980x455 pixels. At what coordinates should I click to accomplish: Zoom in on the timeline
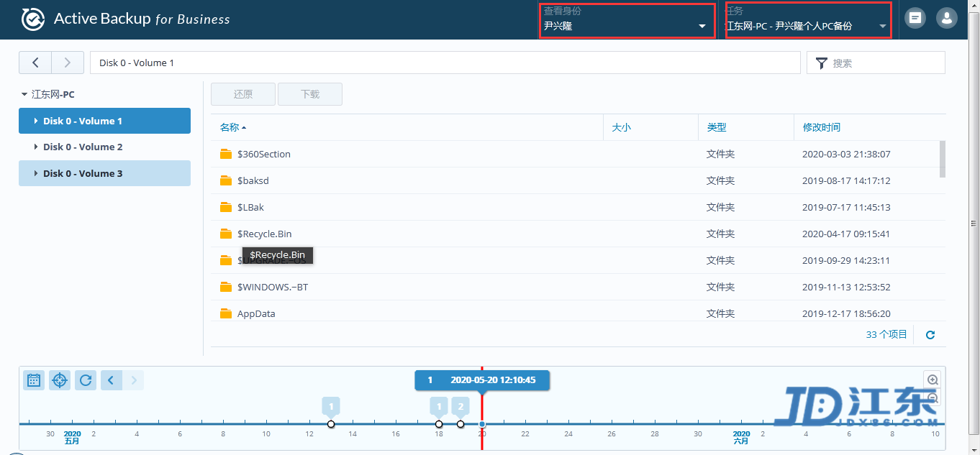(933, 380)
